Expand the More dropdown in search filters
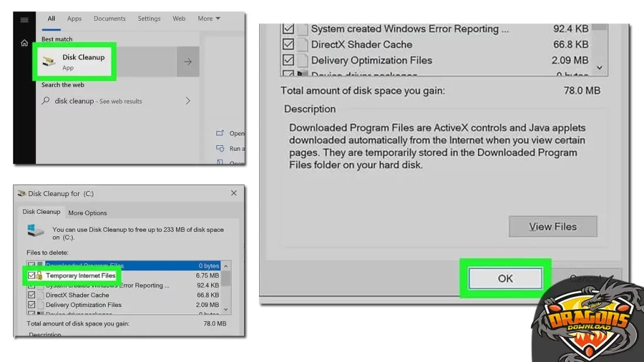 209,19
